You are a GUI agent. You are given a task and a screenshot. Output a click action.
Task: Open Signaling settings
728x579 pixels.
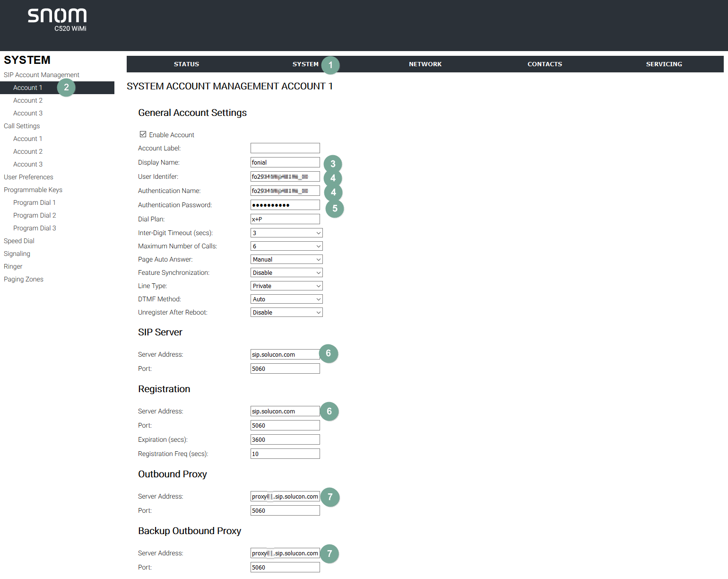point(17,254)
